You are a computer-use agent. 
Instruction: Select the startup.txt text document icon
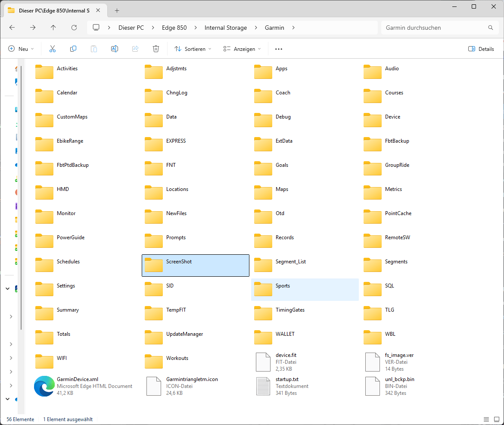coord(263,386)
